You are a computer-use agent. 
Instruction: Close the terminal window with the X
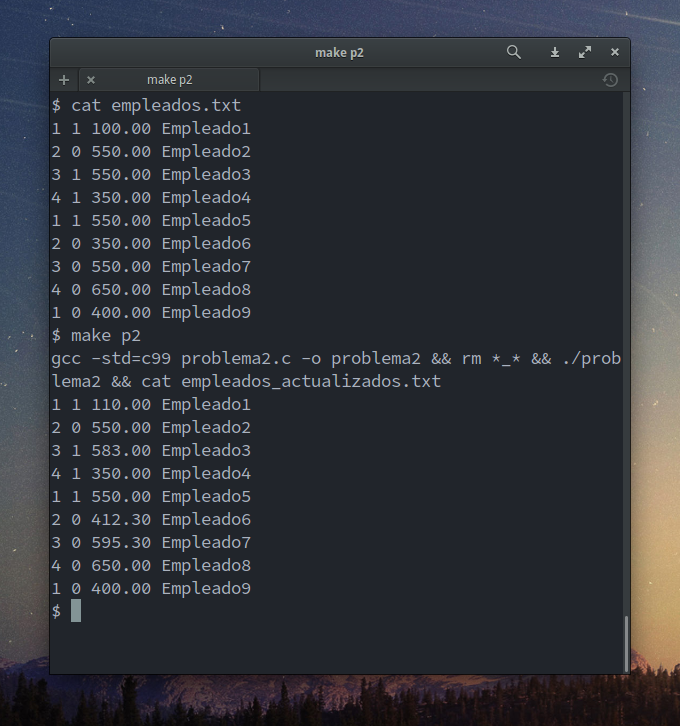pos(615,52)
